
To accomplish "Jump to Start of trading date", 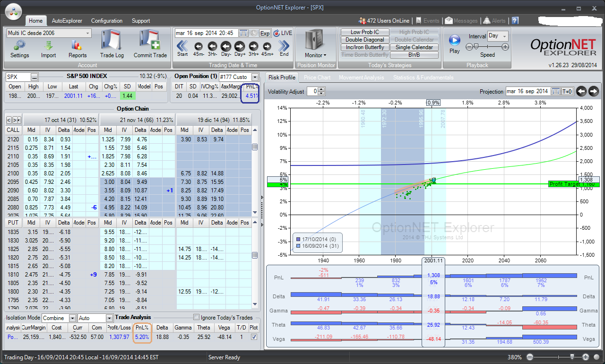I will 182,46.
